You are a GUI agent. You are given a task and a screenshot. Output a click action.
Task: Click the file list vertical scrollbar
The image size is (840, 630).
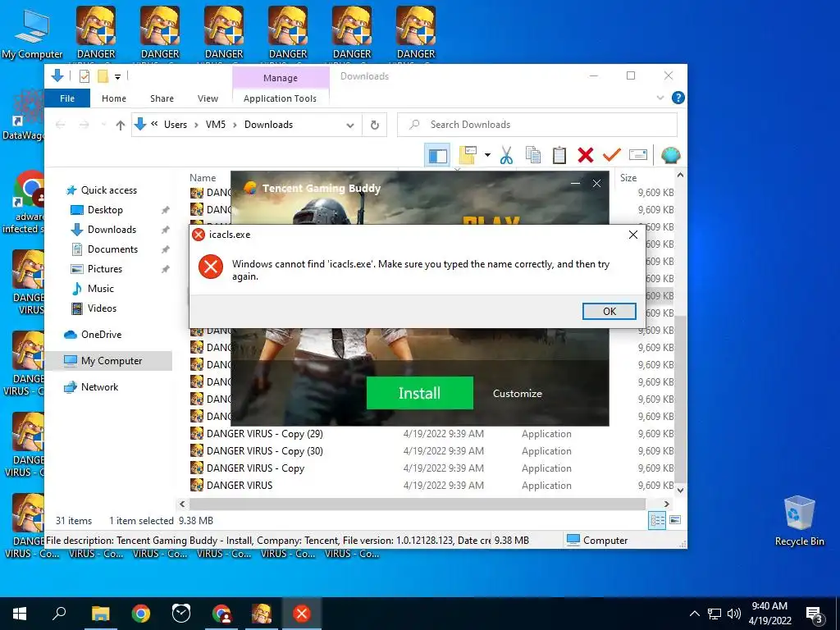point(680,399)
